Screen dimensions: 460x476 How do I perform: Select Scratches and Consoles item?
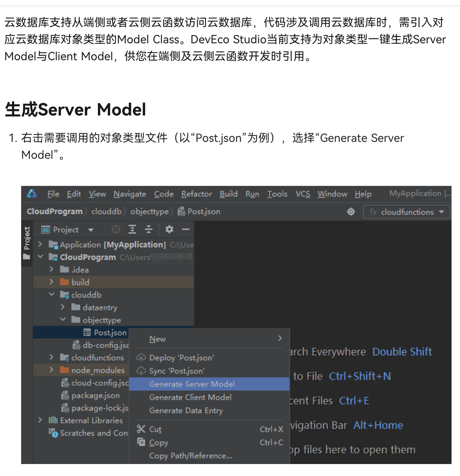88,433
